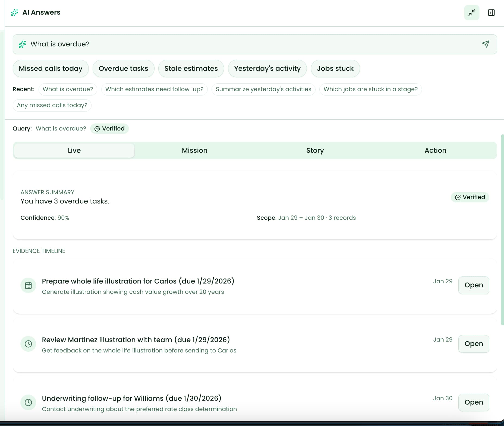
Task: Select the Action tab
Action: pyautogui.click(x=435, y=150)
